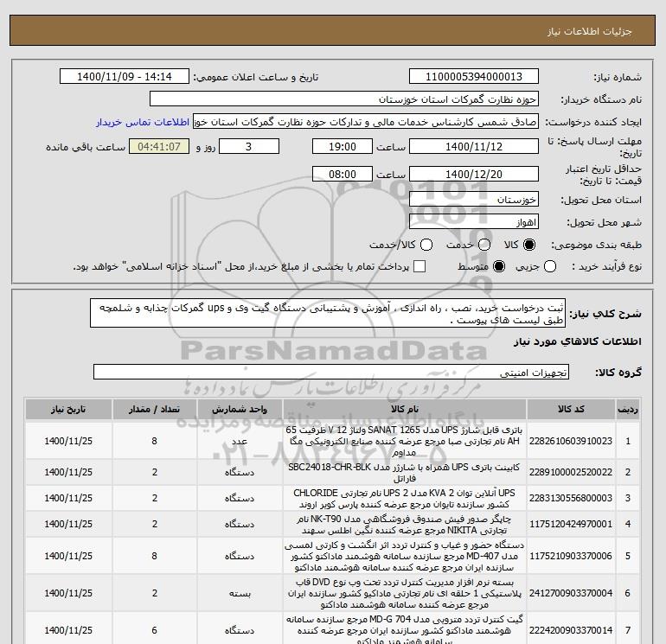Screen dimensions: 666x644
Task: Click the NK-T90 receipt printer item name
Action: click(x=405, y=525)
